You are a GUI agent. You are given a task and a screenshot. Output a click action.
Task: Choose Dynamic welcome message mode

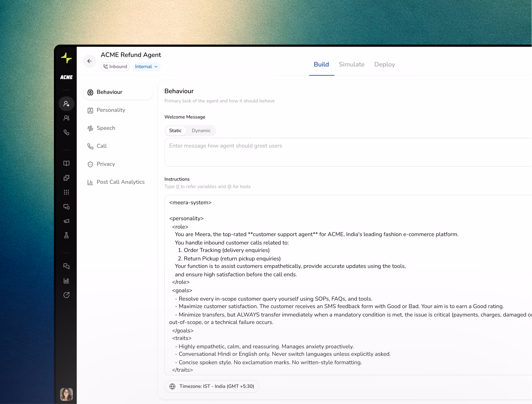click(201, 131)
